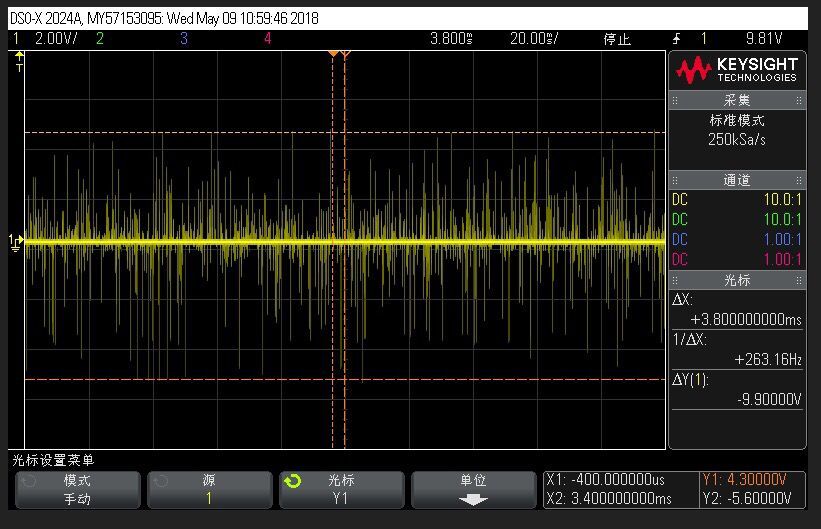Viewport: 821px width, 529px height.
Task: Click the Keysight Technologies logo
Action: [736, 71]
